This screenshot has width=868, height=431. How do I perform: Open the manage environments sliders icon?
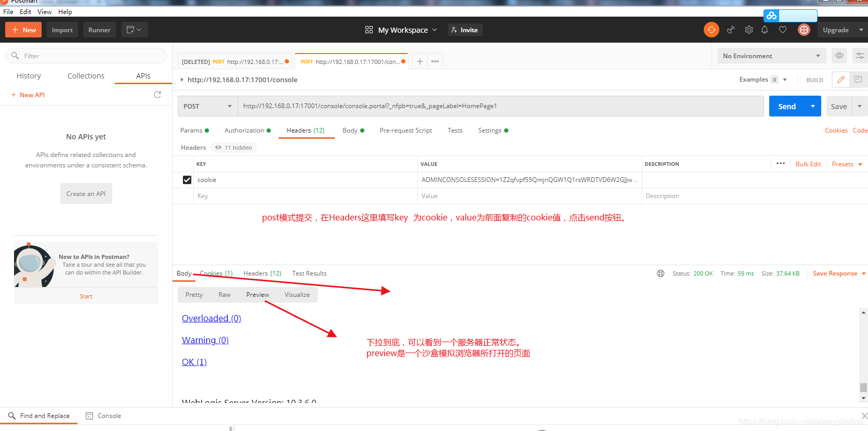(x=860, y=56)
